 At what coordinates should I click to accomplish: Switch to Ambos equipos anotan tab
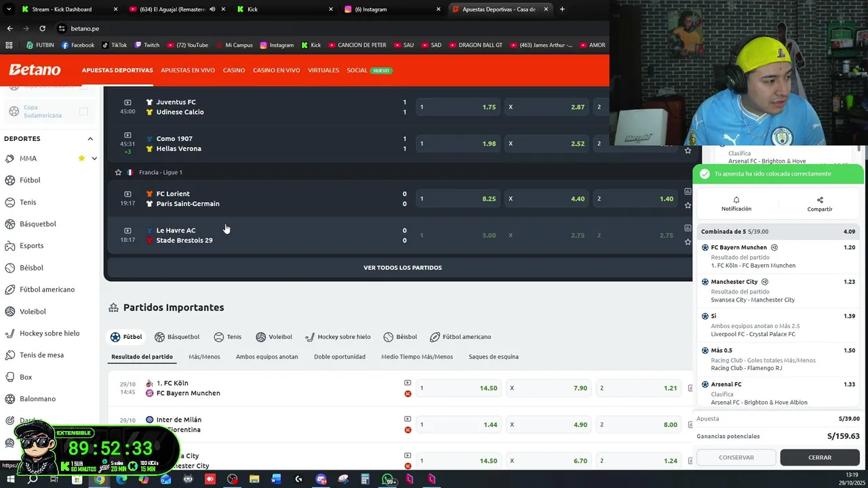click(267, 357)
